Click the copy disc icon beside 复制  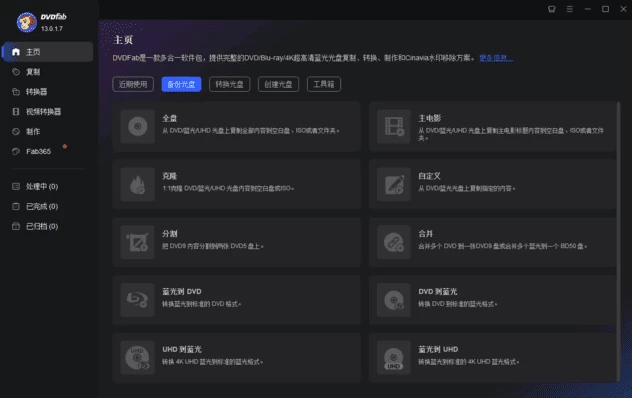coord(16,72)
